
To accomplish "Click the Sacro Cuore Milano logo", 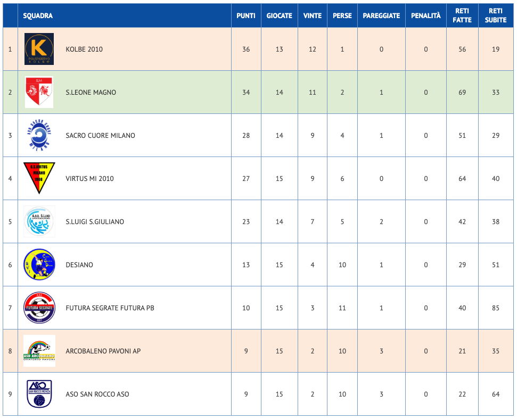I will click(x=39, y=135).
